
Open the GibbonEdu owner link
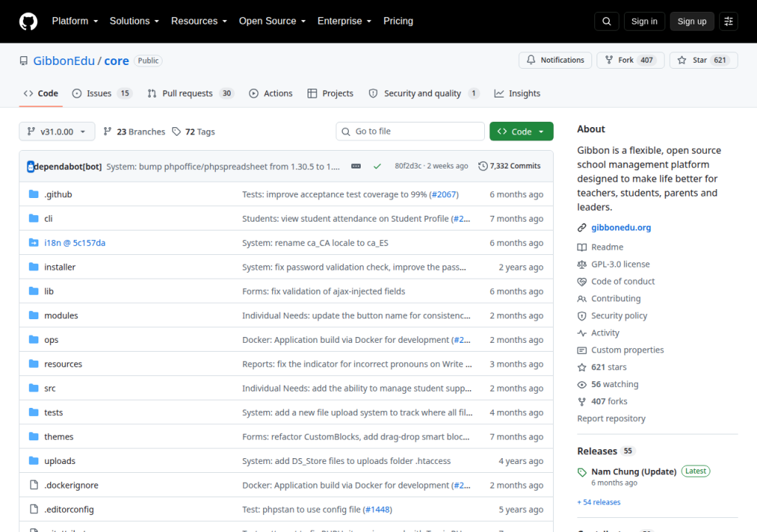64,61
